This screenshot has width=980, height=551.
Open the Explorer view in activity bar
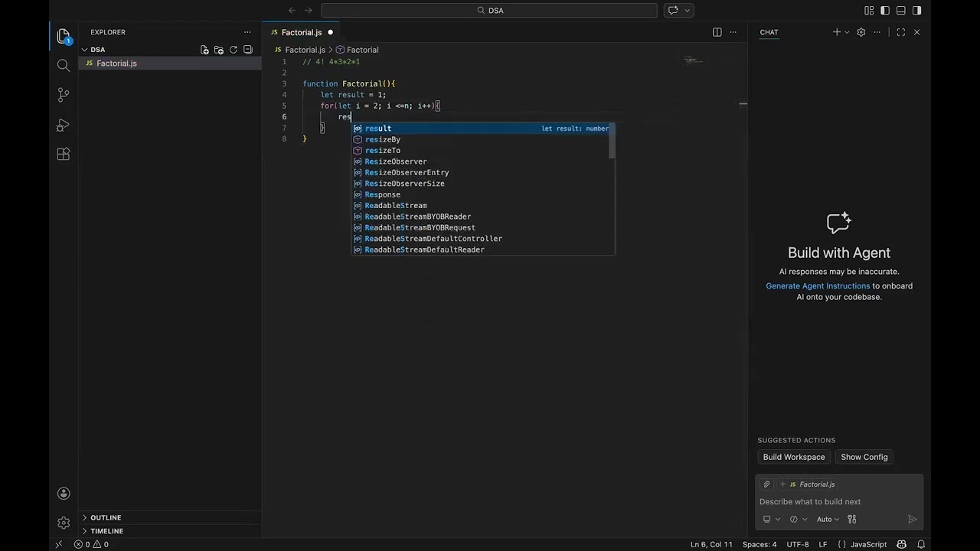(64, 36)
